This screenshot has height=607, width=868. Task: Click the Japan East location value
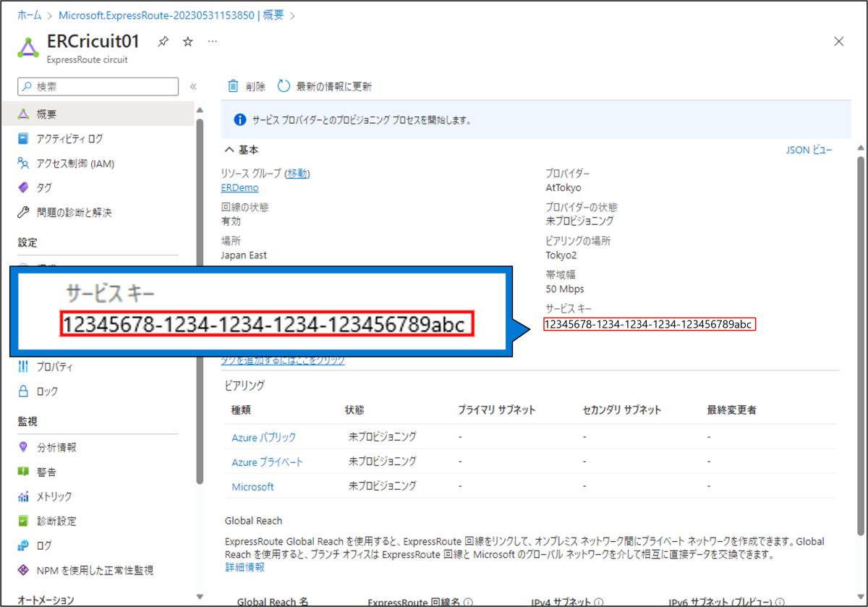(244, 255)
